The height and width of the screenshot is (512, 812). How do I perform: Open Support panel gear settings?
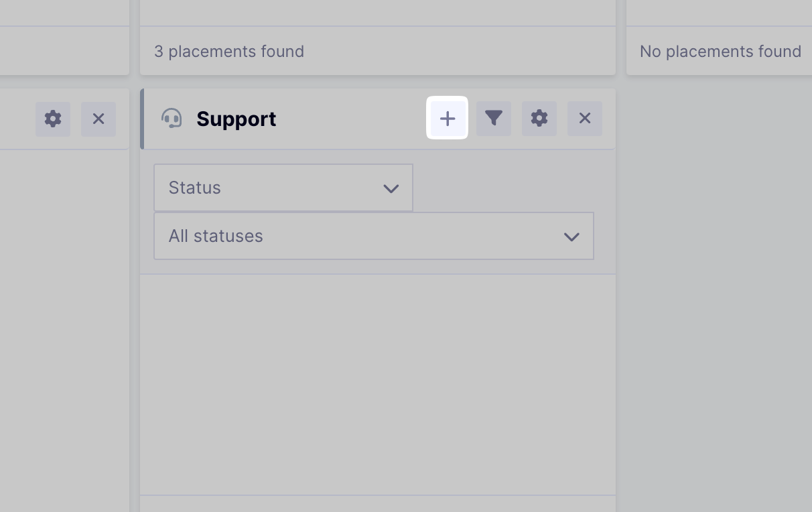click(x=539, y=119)
